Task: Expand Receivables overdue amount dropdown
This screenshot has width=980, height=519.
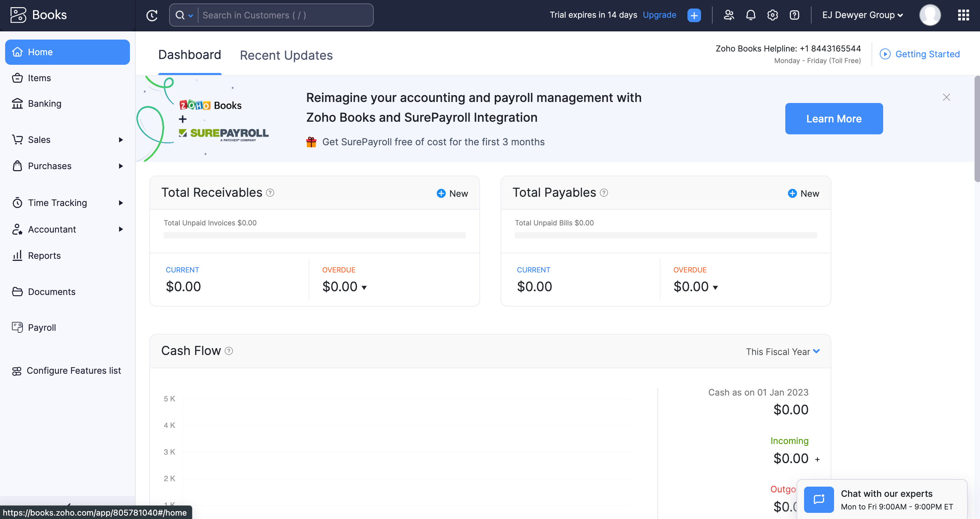Action: click(364, 288)
